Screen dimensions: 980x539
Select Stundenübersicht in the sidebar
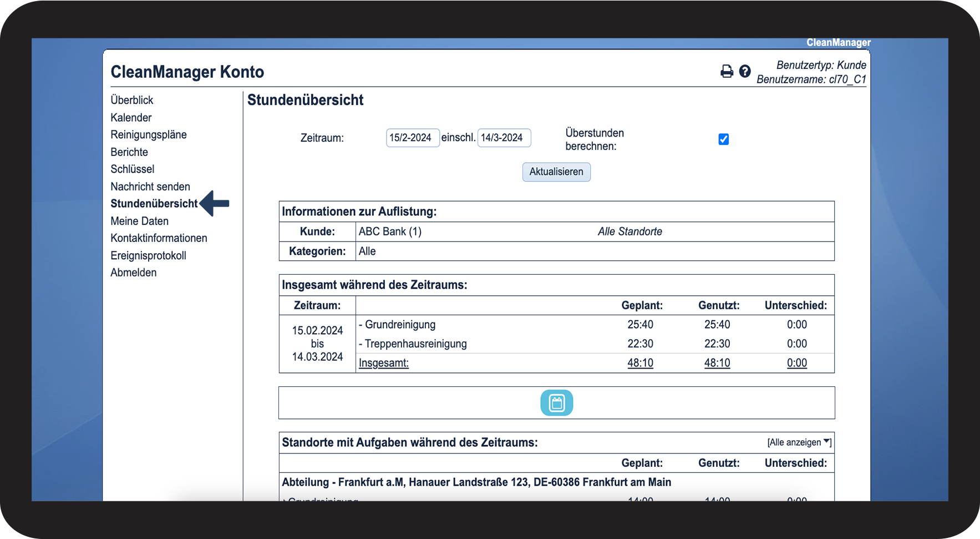coord(154,204)
